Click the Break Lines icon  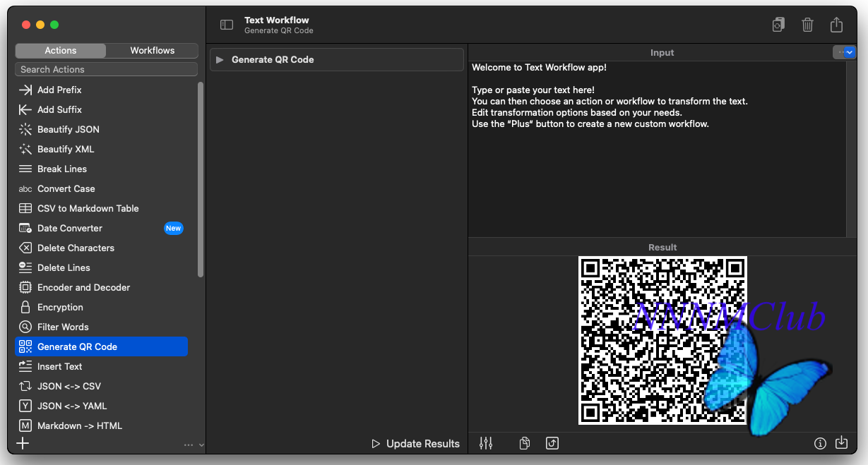[25, 169]
